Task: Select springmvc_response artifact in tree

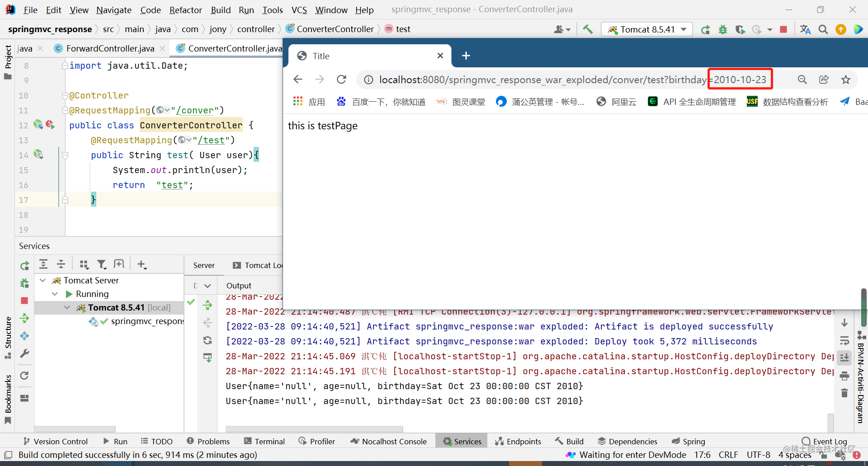Action: tap(137, 321)
